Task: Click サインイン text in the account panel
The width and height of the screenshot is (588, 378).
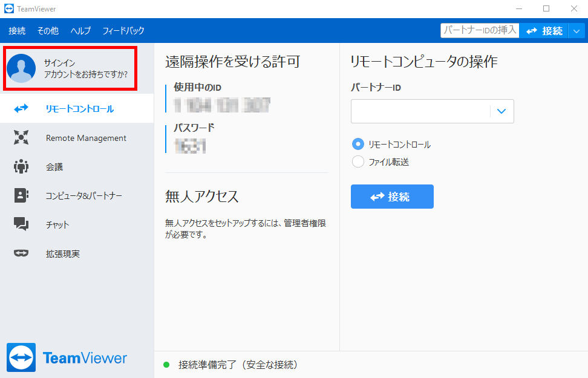Action: click(x=60, y=63)
